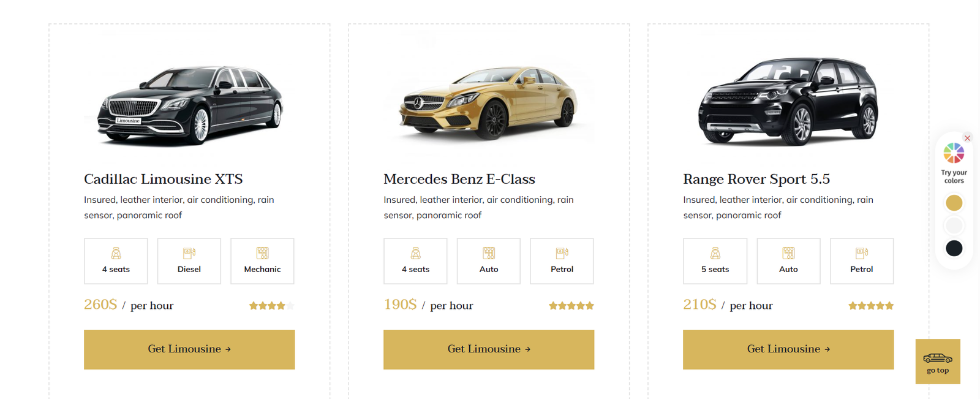Click the go top car button
This screenshot has width=980, height=399.
(938, 361)
